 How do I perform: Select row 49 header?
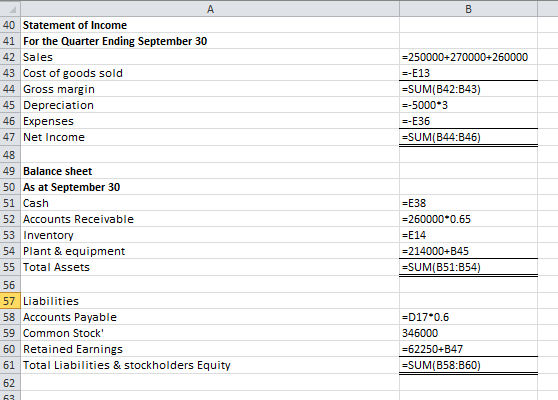(x=10, y=171)
